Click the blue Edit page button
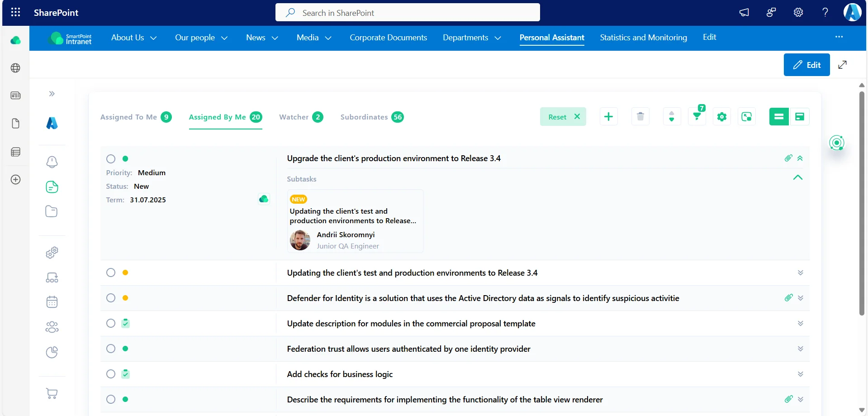The image size is (868, 416). click(806, 65)
